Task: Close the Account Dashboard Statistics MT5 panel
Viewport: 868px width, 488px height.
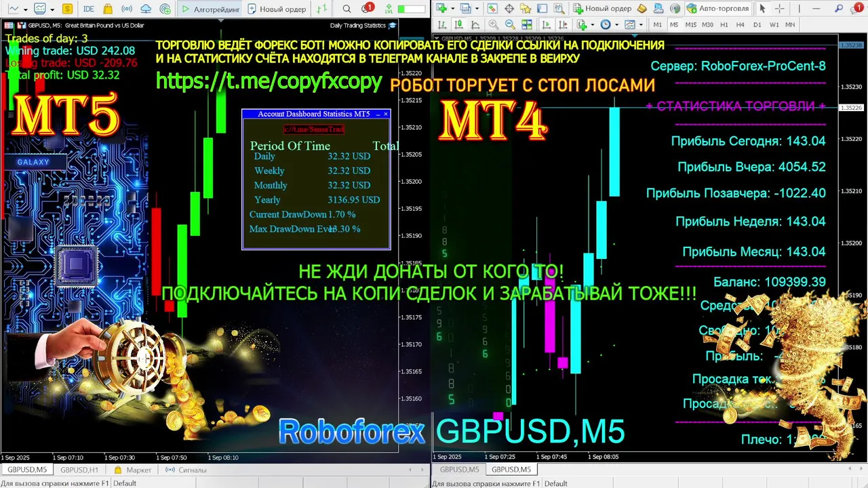Action: coord(386,114)
